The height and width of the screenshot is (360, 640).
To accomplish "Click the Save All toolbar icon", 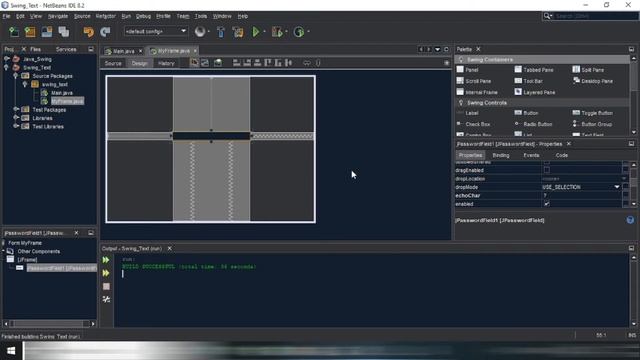I will [x=64, y=32].
